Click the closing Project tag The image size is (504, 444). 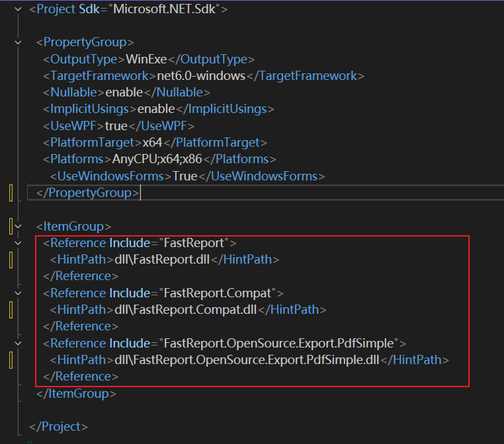click(x=58, y=427)
